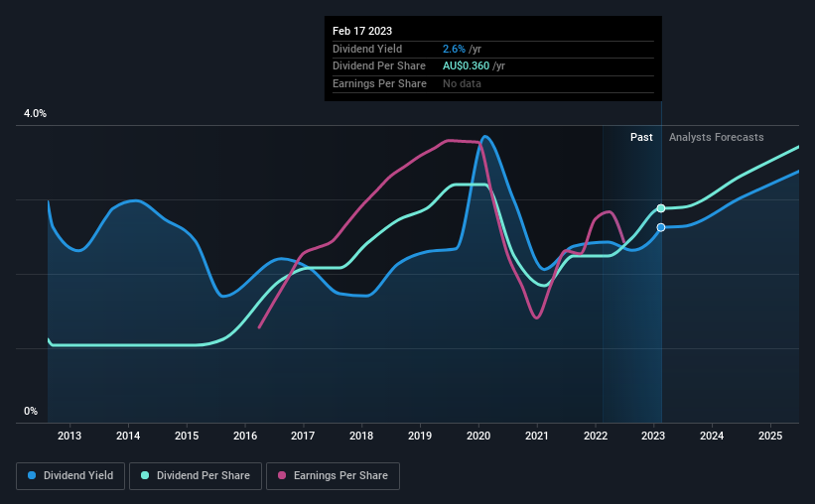Click the 4.0% y-axis label
This screenshot has height=504, width=815.
click(35, 113)
